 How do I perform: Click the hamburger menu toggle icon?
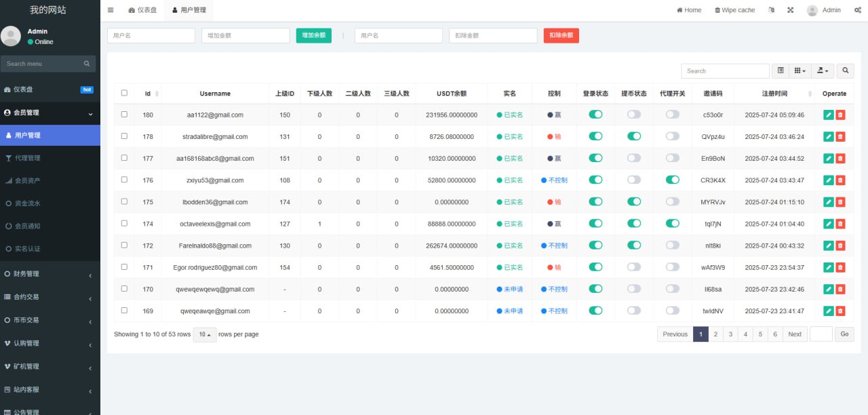[x=111, y=10]
